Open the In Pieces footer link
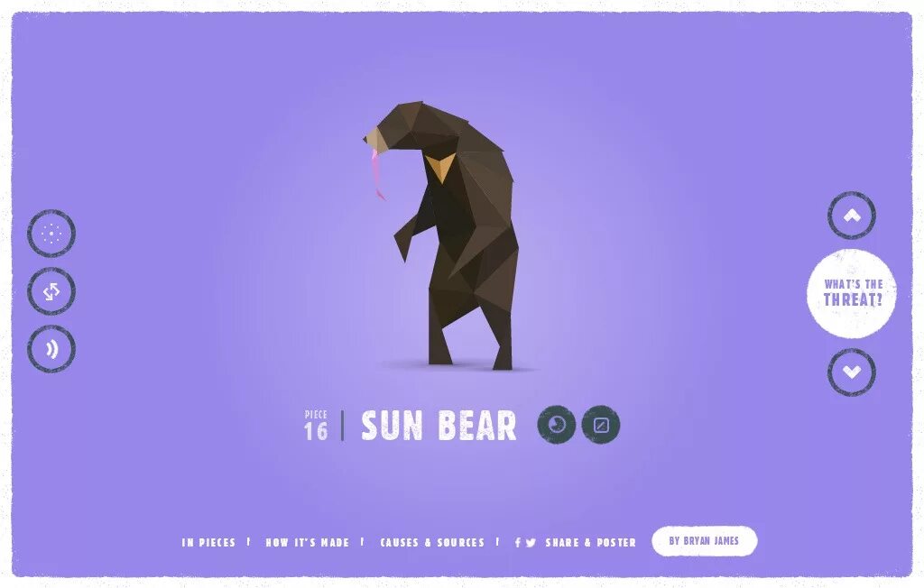This screenshot has width=924, height=588. 208,542
